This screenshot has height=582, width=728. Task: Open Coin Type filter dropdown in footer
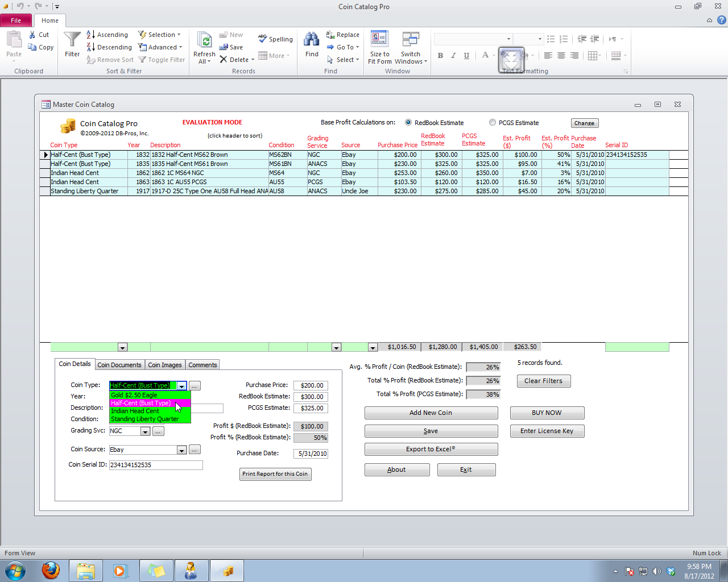pos(122,347)
